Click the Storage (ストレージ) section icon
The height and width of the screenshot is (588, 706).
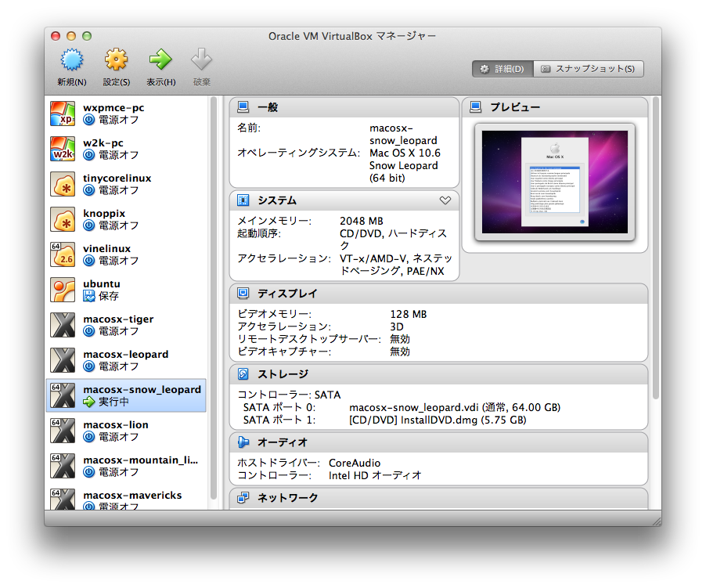(x=243, y=374)
